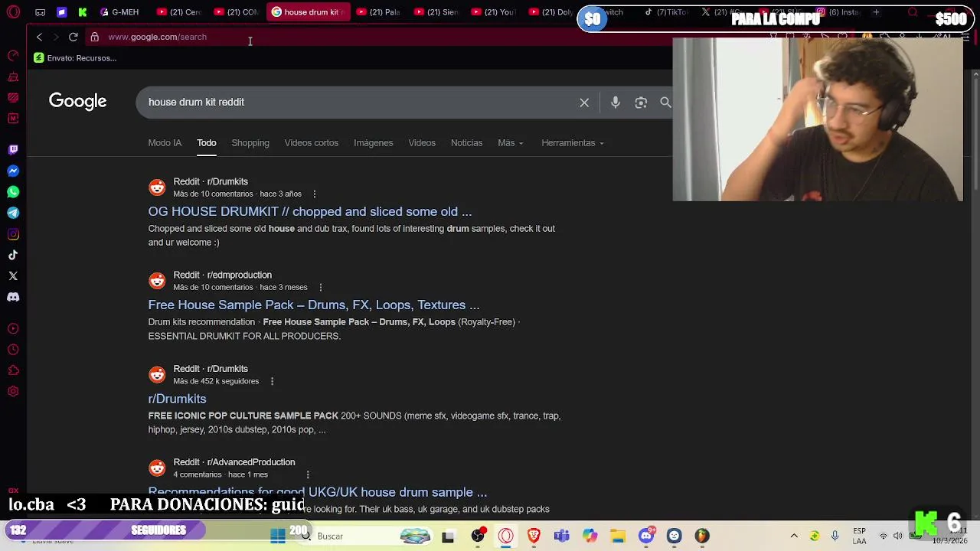The height and width of the screenshot is (551, 980).
Task: Open TikTok in the sidebar
Action: tap(13, 255)
